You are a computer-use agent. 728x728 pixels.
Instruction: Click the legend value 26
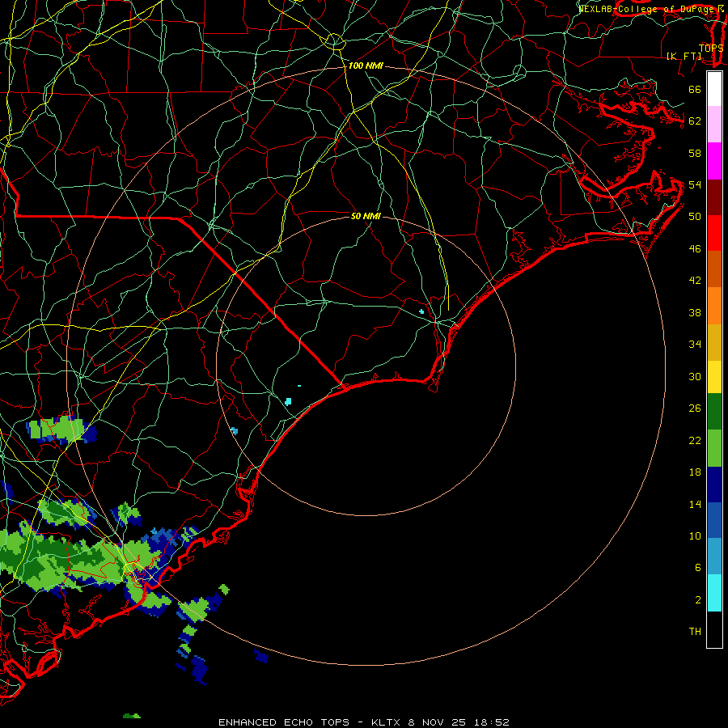tap(695, 408)
